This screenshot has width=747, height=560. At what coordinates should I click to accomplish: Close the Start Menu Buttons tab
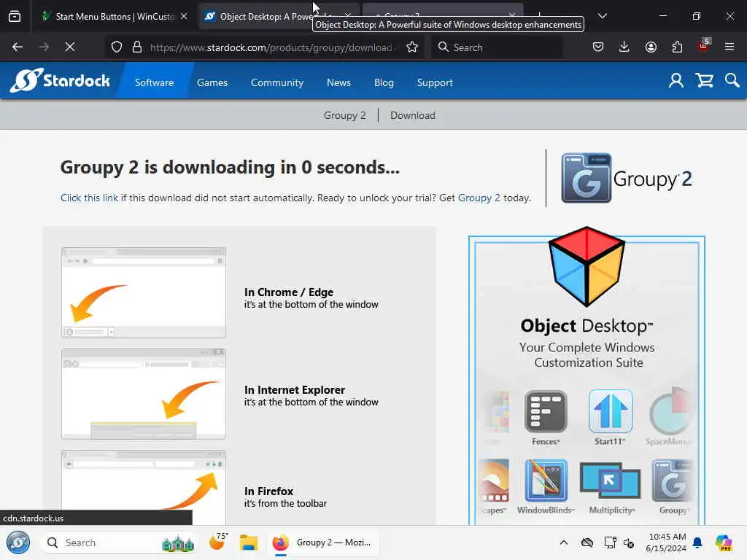pyautogui.click(x=184, y=16)
